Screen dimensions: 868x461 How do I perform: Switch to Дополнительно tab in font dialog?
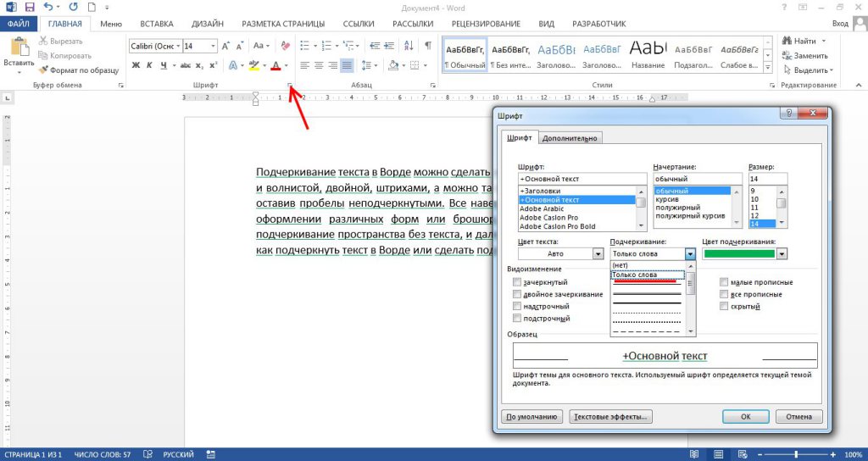click(570, 138)
